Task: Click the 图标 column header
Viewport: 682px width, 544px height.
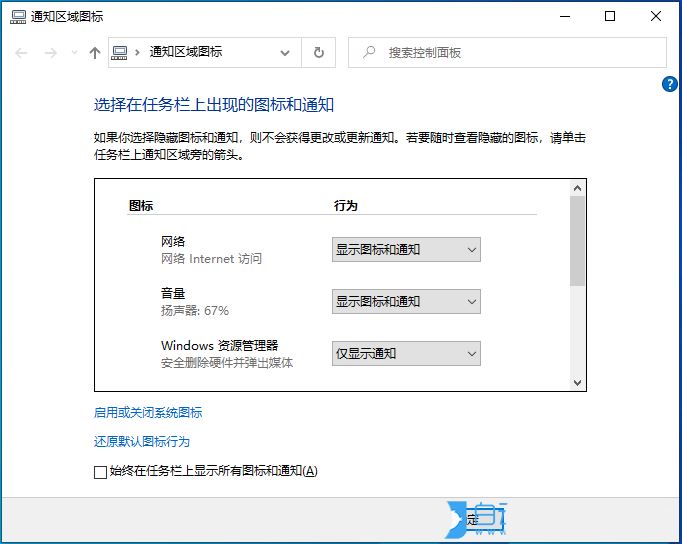Action: [x=141, y=205]
